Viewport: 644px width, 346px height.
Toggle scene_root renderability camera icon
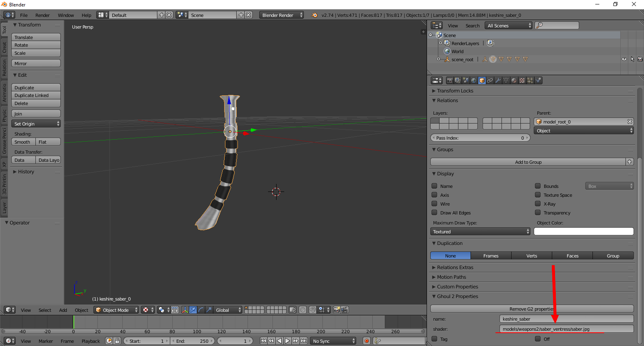(640, 59)
